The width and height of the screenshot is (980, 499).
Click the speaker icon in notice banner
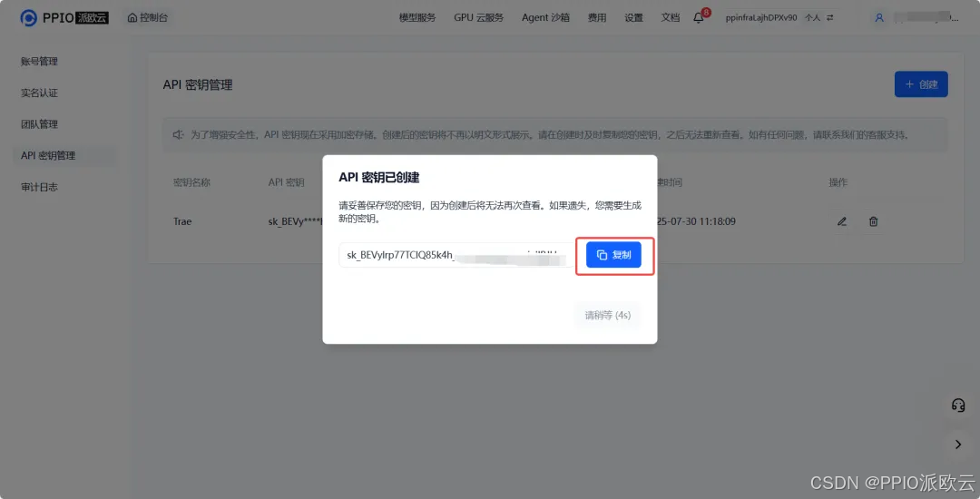click(179, 135)
